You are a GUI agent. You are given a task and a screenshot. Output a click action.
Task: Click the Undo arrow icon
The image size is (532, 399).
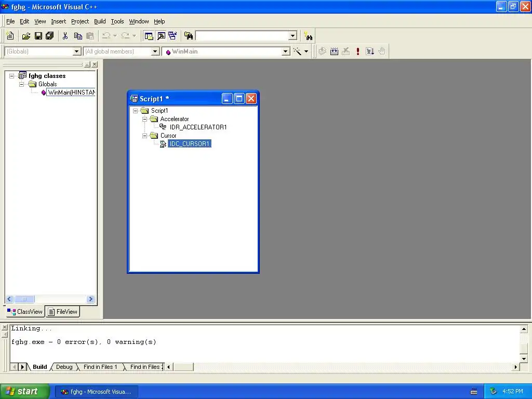[106, 36]
